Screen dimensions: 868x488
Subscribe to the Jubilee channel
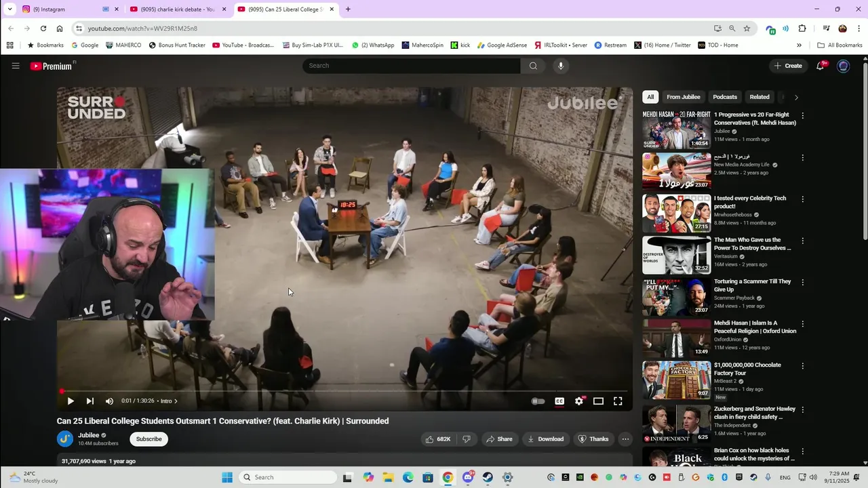click(x=149, y=439)
